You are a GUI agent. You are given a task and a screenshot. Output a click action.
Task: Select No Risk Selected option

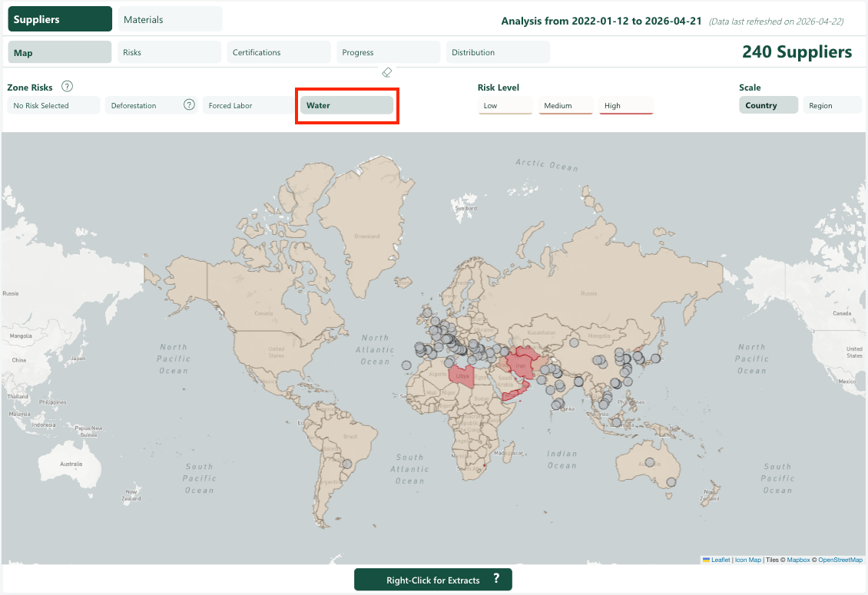(54, 105)
